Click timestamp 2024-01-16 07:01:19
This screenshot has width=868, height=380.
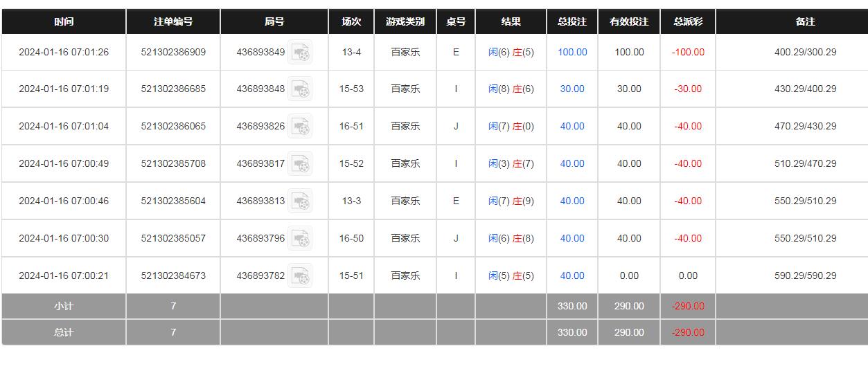tap(64, 89)
